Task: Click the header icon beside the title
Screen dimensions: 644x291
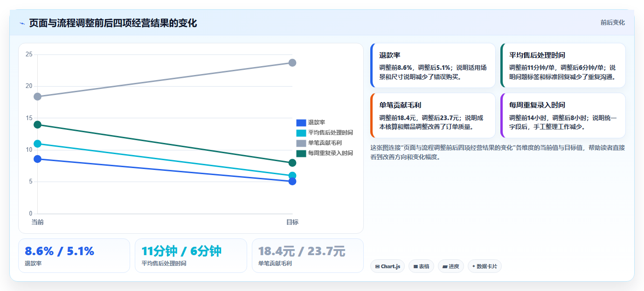Action: coord(22,23)
